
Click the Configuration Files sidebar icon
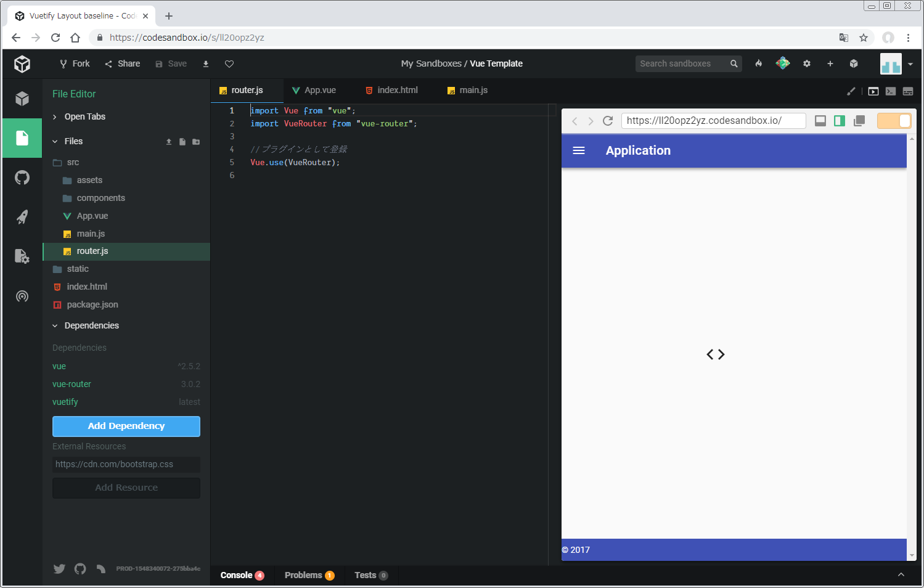tap(22, 256)
